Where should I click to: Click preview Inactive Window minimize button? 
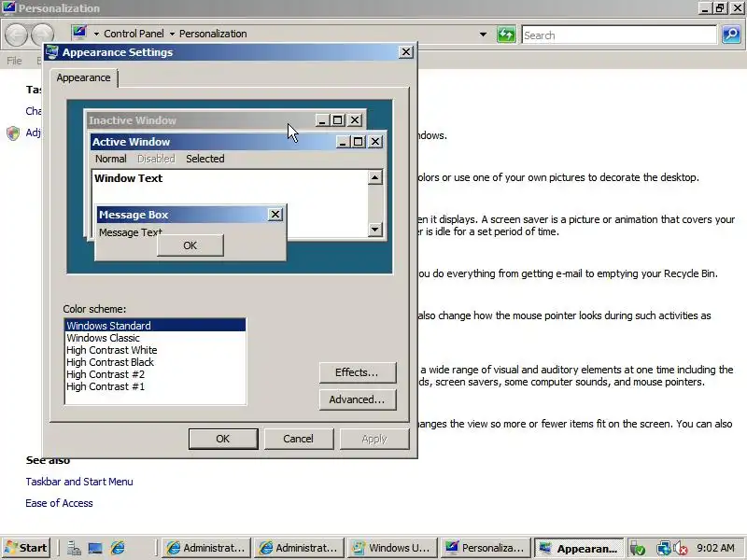pos(322,120)
